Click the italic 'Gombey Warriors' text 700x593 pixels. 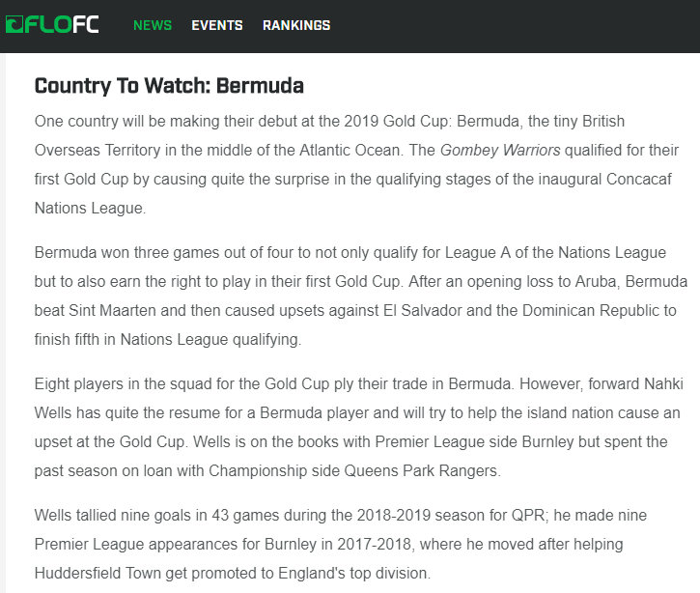tap(500, 151)
